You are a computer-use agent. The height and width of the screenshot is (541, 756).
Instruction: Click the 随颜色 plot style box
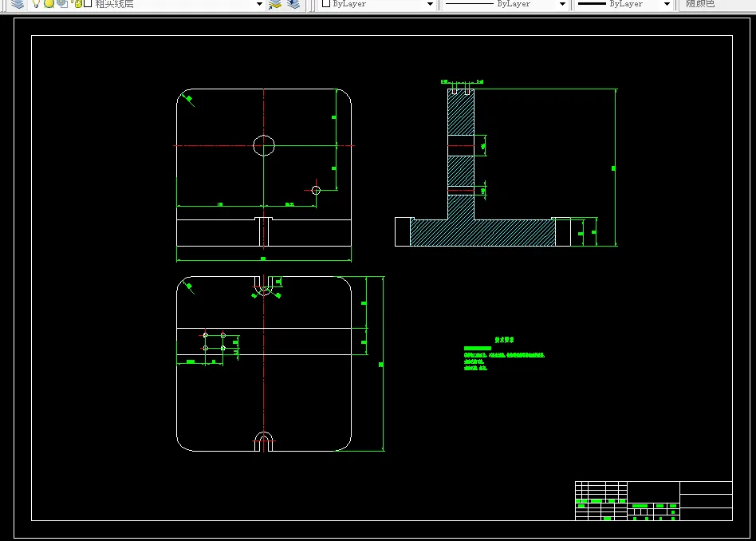(x=716, y=4)
